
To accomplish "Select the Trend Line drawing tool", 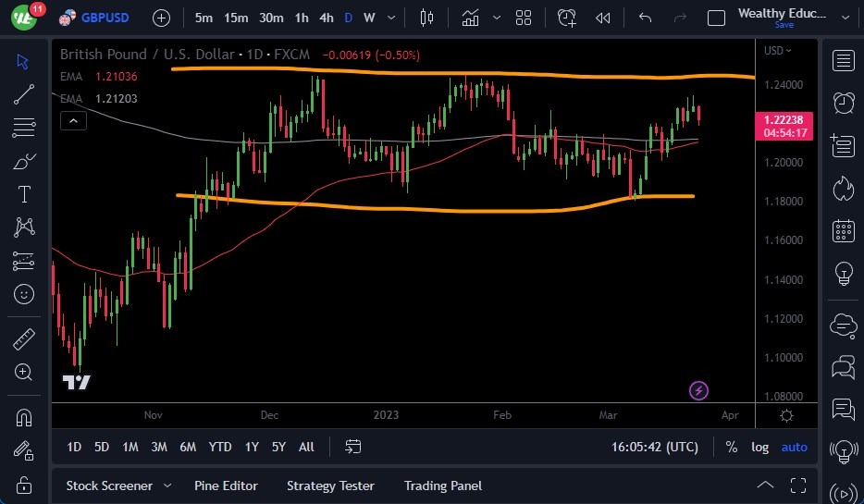I will (24, 93).
